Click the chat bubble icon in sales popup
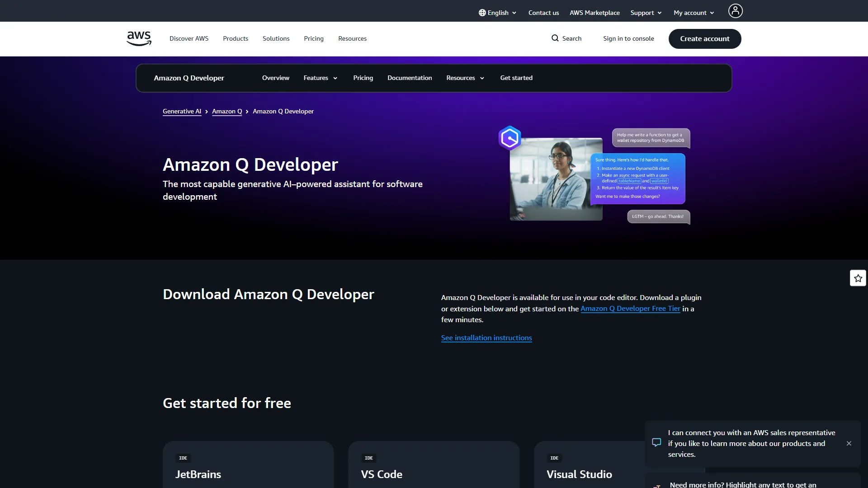 [x=656, y=442]
